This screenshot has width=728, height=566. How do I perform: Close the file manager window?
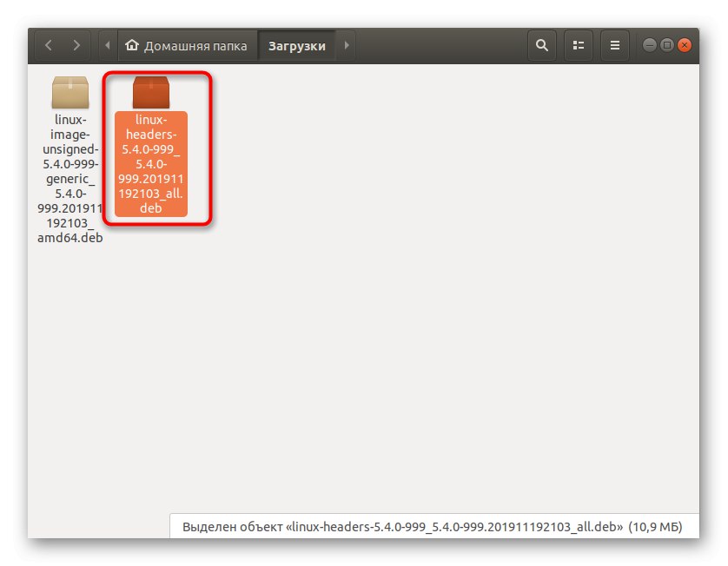685,45
